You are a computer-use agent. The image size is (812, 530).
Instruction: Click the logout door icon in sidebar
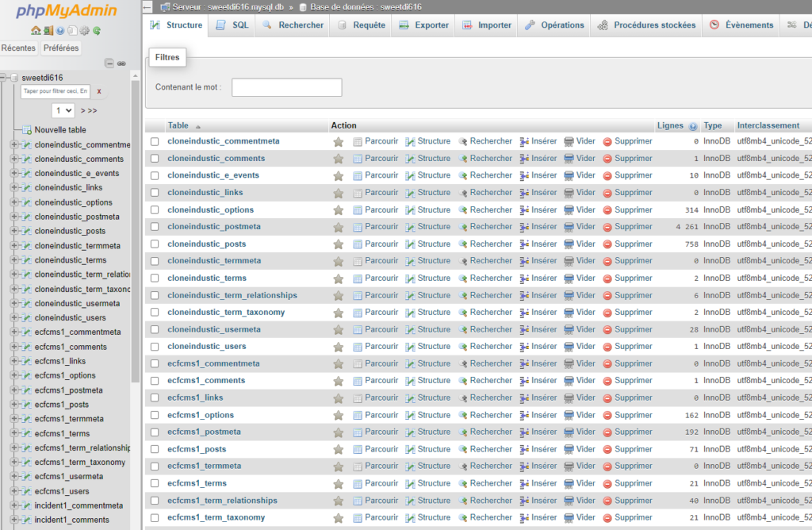(x=48, y=31)
